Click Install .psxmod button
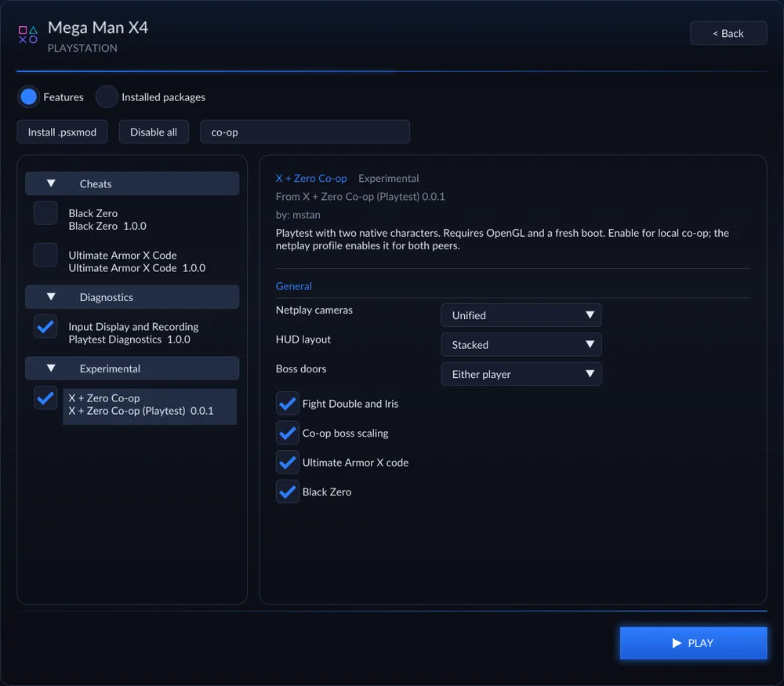 coord(62,132)
